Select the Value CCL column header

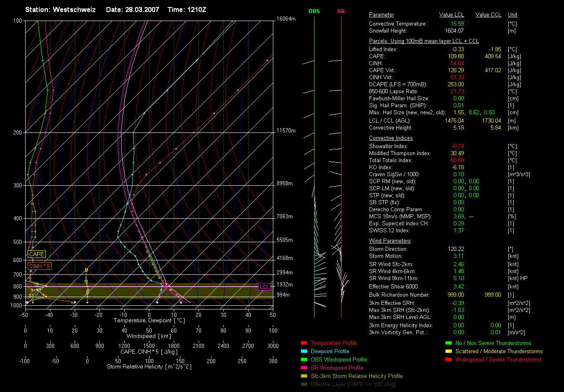pyautogui.click(x=488, y=15)
